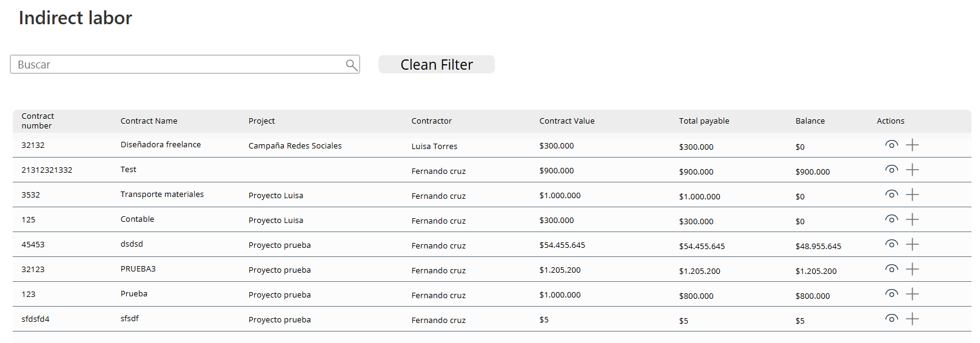Click plus icon for Transporte materiales
The width and height of the screenshot is (980, 343).
pos(912,195)
